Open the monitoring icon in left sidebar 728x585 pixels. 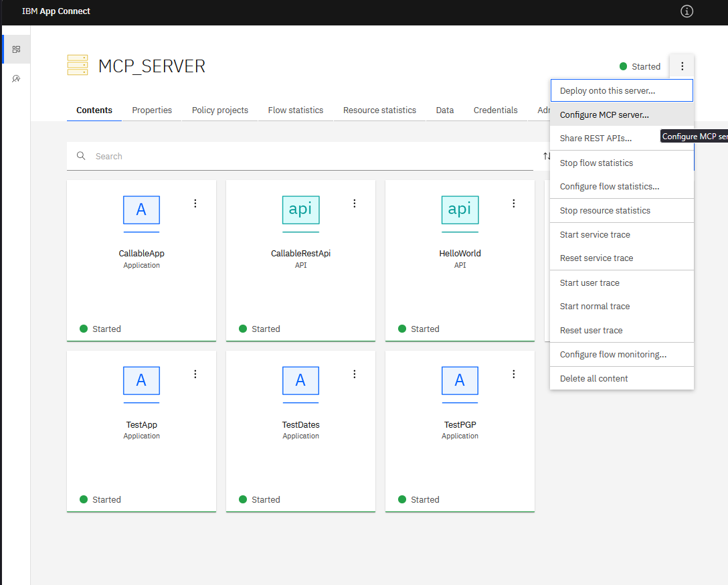(x=16, y=78)
